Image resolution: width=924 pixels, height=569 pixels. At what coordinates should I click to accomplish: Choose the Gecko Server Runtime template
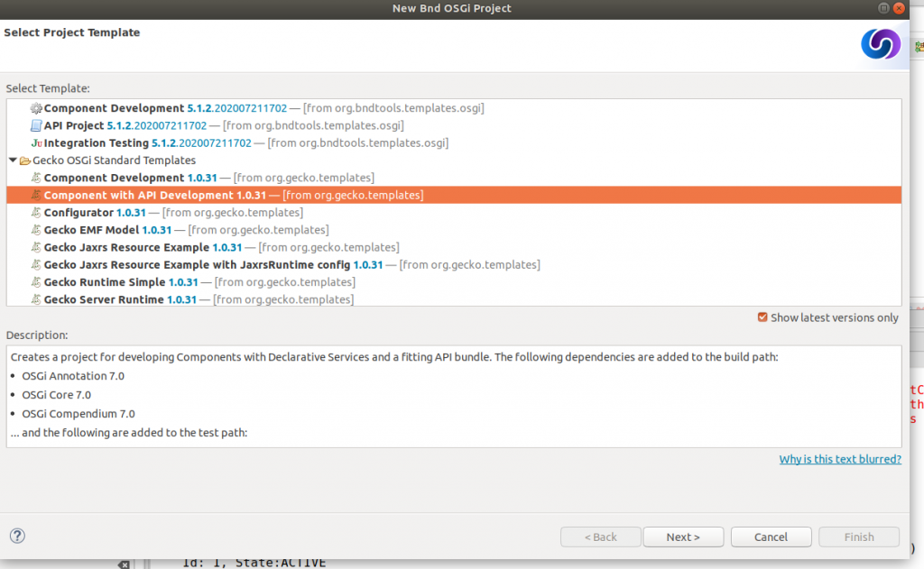click(454, 299)
